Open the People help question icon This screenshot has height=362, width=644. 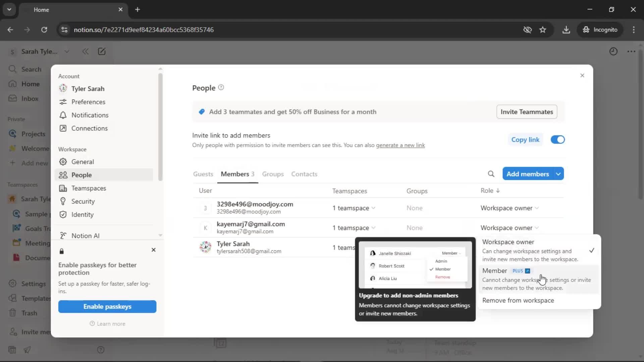[221, 87]
